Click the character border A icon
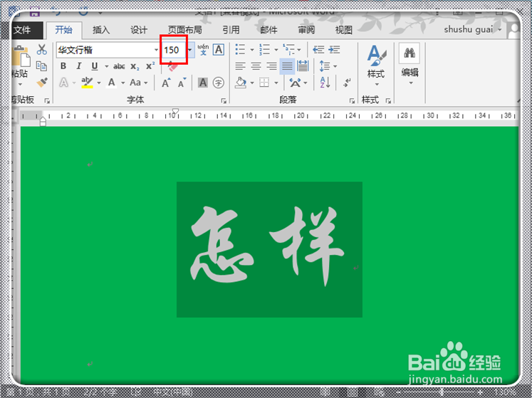The width and height of the screenshot is (532, 398). [219, 50]
